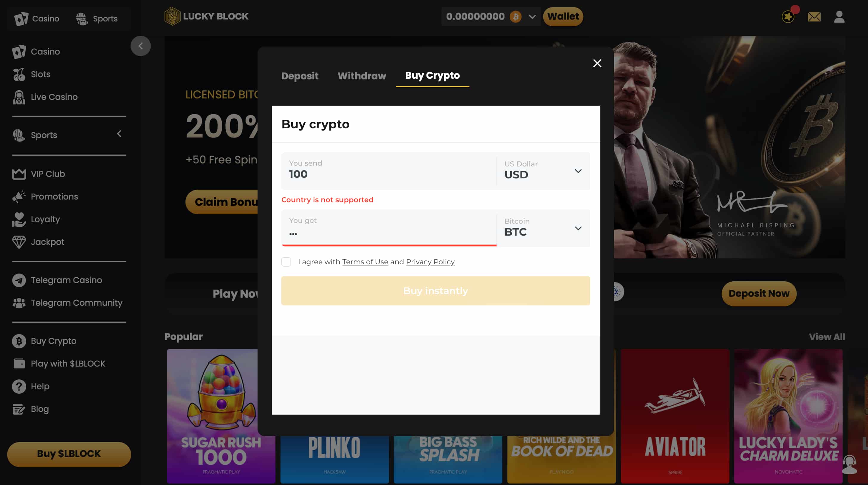Screen dimensions: 868x485
Task: Collapse the Sports sidebar submenu
Action: click(x=119, y=134)
